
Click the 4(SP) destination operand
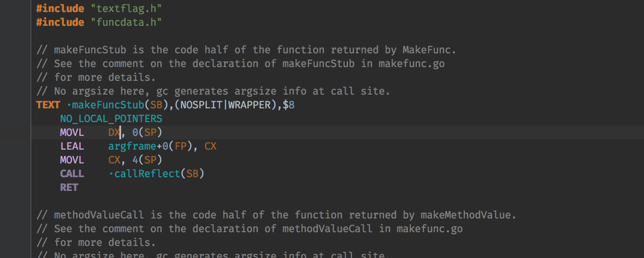[x=147, y=160]
